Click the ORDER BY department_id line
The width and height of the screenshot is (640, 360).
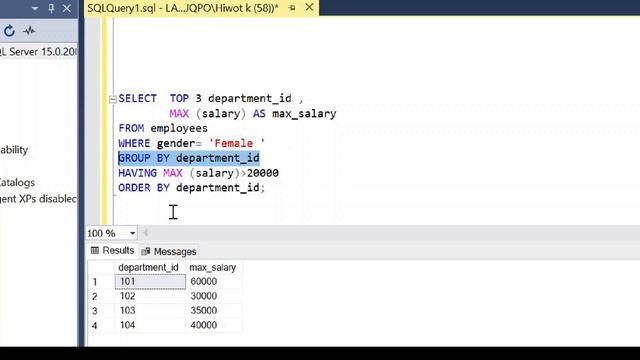click(x=191, y=188)
